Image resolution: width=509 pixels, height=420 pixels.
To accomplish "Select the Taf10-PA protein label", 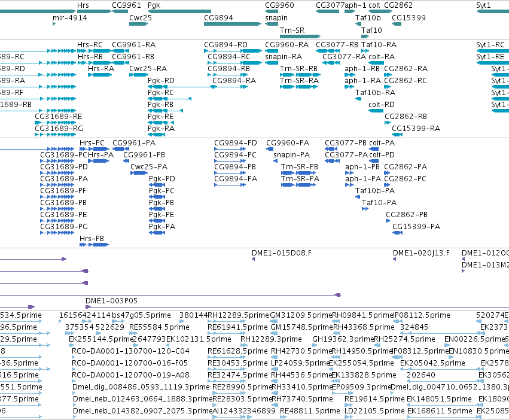I will [379, 203].
